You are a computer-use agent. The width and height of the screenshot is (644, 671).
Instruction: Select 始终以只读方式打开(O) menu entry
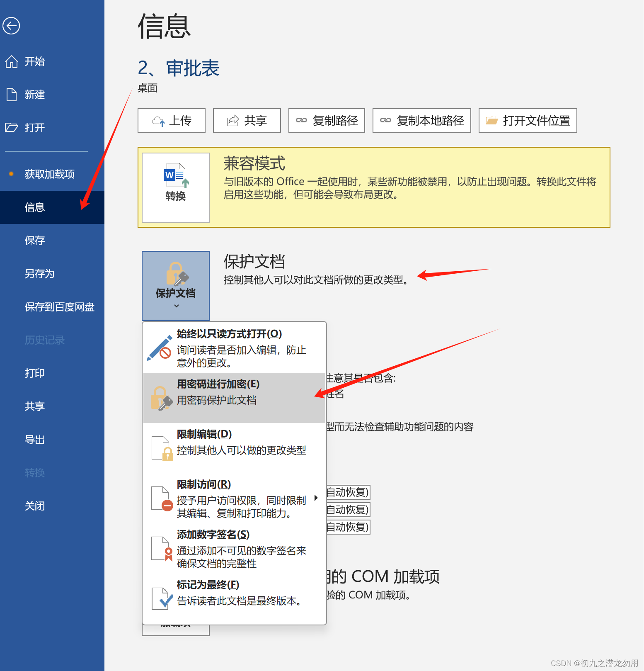click(x=234, y=348)
